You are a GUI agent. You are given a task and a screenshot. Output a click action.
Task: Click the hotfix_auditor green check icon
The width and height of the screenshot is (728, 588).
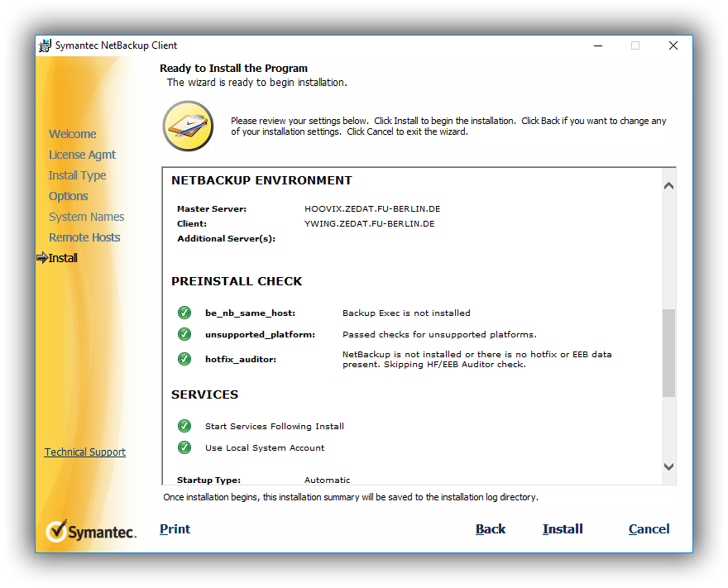184,359
